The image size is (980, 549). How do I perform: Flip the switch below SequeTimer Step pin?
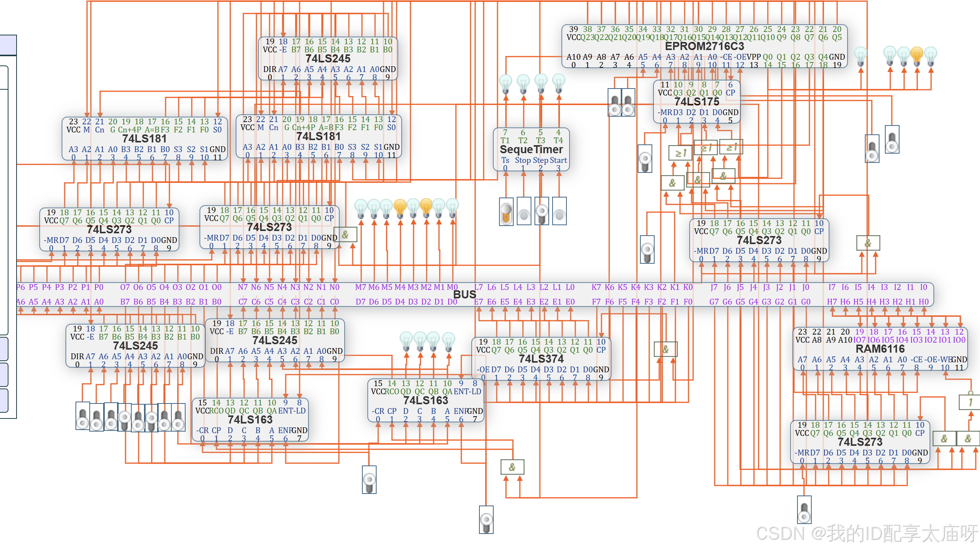tap(541, 211)
